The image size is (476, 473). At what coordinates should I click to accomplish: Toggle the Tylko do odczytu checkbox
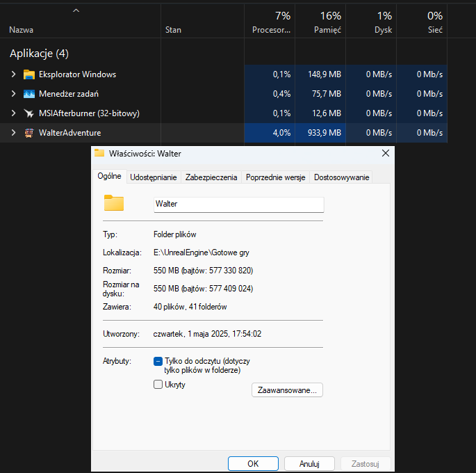tap(158, 361)
